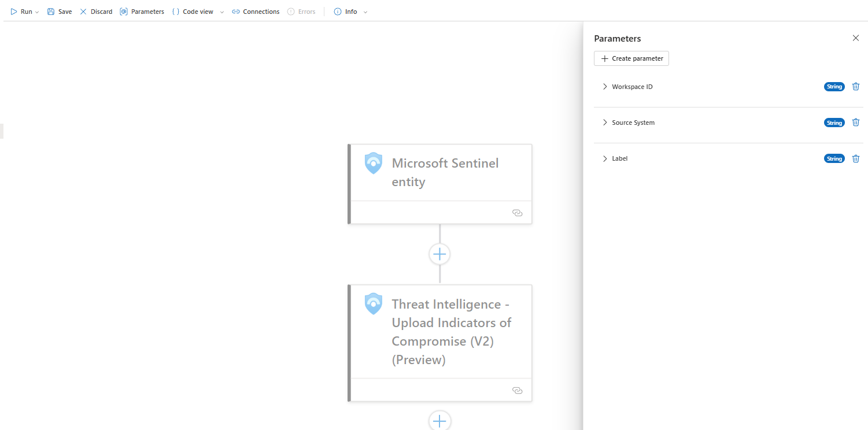Image resolution: width=868 pixels, height=430 pixels.
Task: Expand the Workspace ID parameter
Action: 605,87
